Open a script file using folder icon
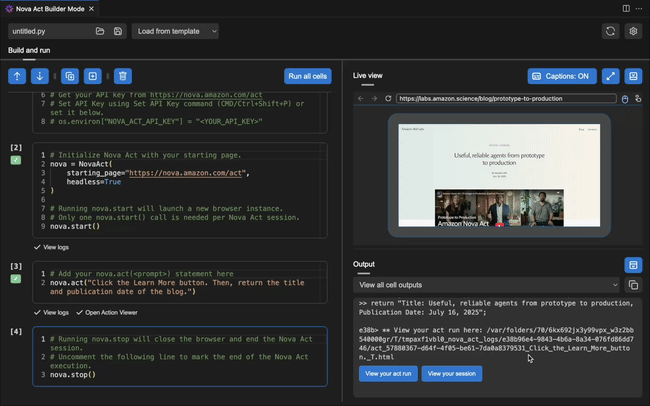The image size is (650, 406). click(x=100, y=31)
